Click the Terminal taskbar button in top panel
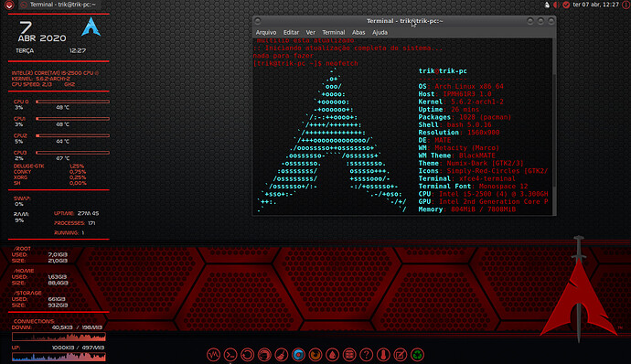631x364 pixels. [59, 5]
